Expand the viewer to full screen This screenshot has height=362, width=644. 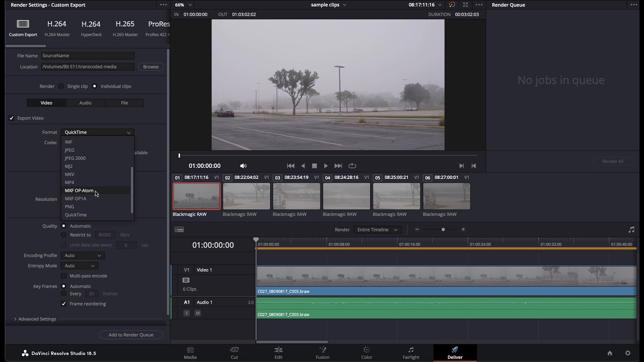[465, 5]
